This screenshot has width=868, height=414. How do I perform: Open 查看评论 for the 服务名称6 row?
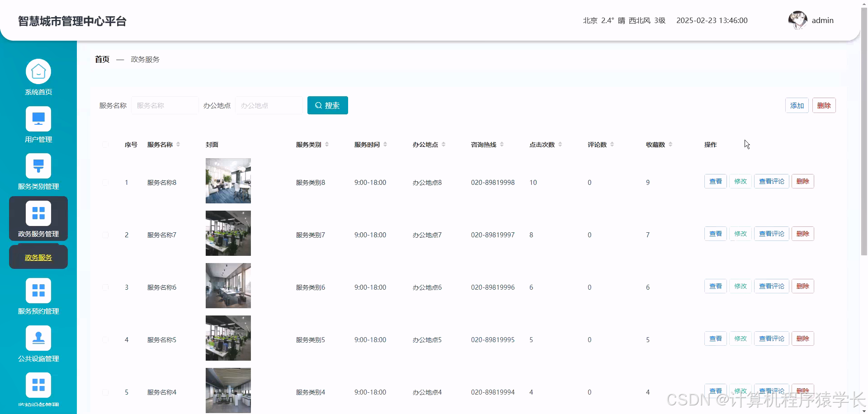772,286
